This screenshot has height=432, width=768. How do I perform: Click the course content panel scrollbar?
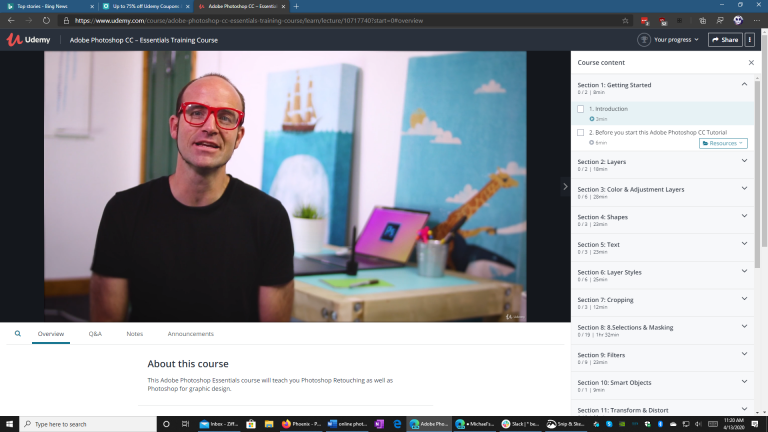click(x=758, y=174)
